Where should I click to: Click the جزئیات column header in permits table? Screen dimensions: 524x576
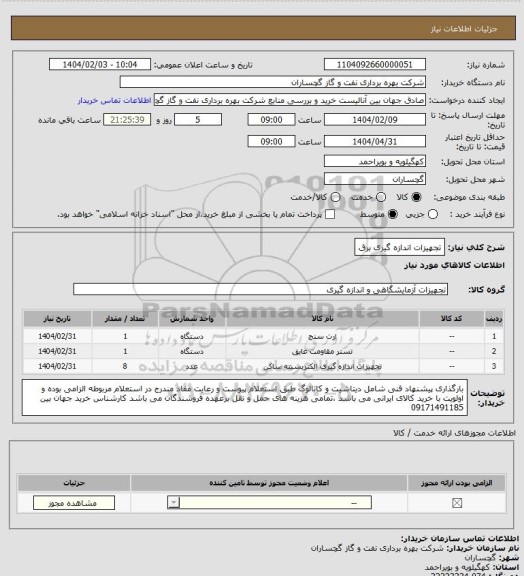(x=74, y=483)
